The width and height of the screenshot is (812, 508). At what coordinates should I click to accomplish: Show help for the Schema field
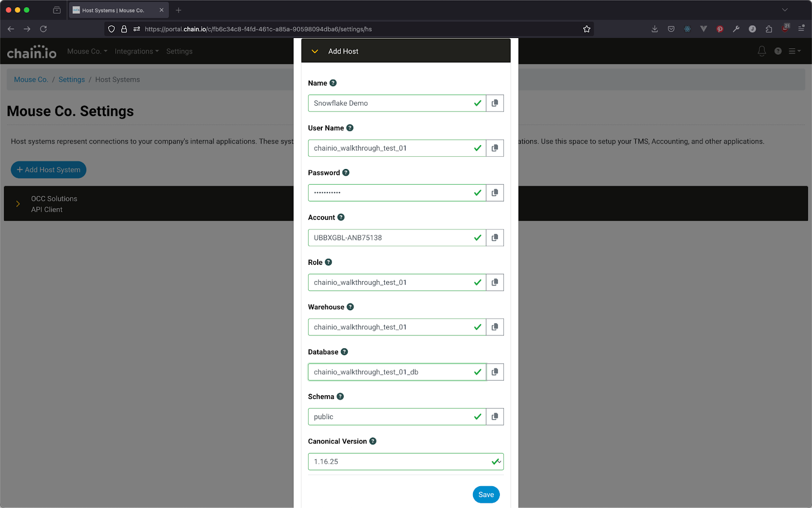coord(340,396)
